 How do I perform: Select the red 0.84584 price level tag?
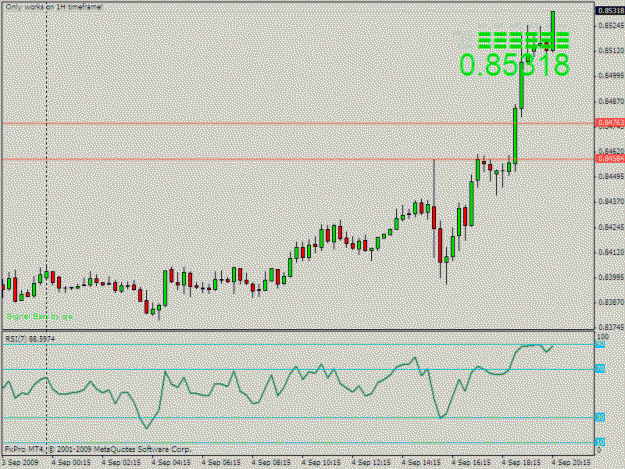tap(610, 159)
